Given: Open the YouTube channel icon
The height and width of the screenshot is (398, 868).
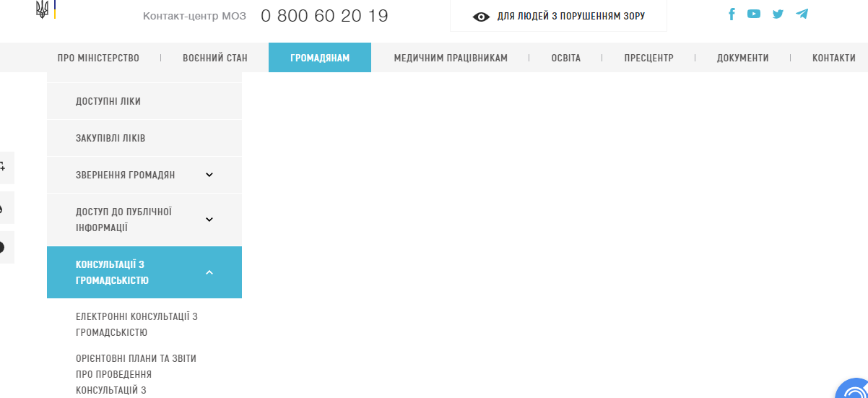Looking at the screenshot, I should (754, 14).
